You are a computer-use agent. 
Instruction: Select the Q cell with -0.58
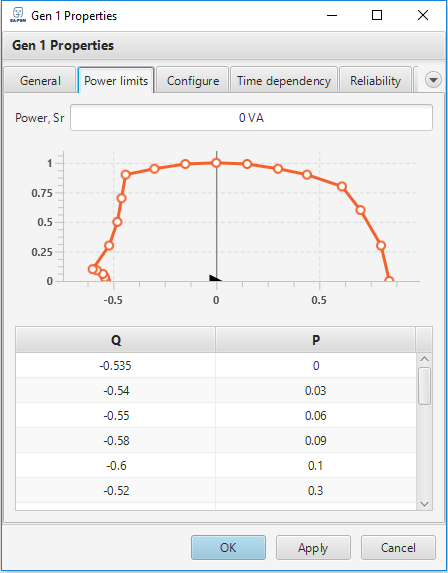point(116,440)
